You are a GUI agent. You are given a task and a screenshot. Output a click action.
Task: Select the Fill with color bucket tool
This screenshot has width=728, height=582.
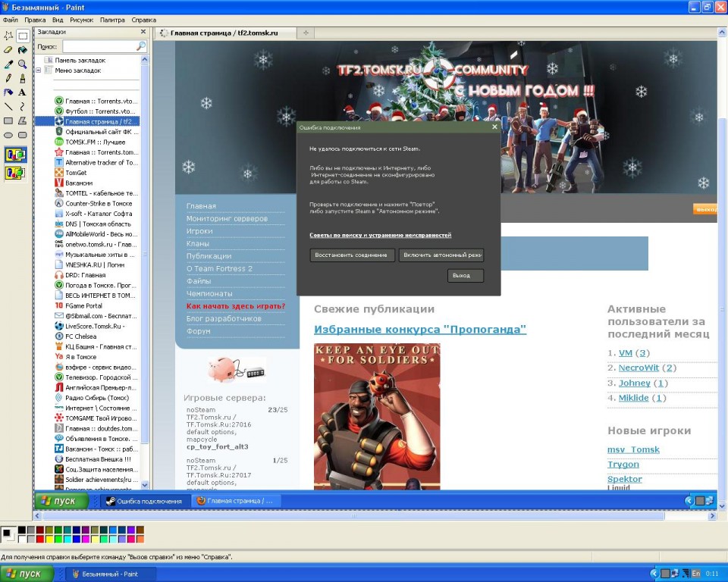tap(22, 50)
